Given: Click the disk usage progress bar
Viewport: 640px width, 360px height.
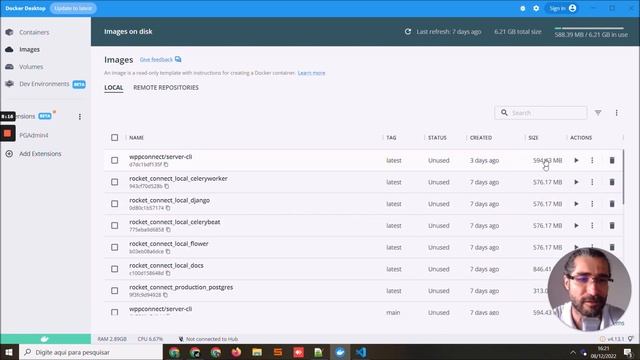Looking at the screenshot, I should click(589, 28).
